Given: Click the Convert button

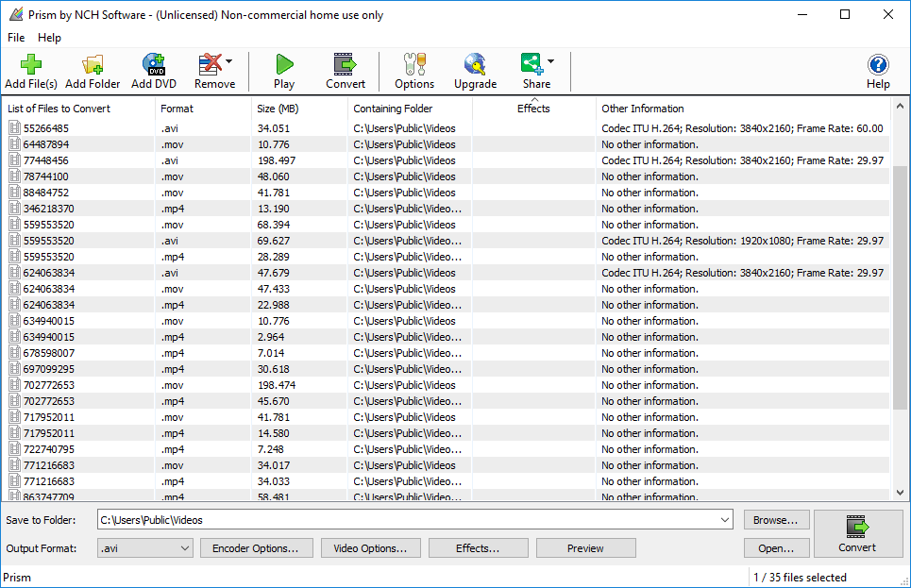Looking at the screenshot, I should (856, 534).
